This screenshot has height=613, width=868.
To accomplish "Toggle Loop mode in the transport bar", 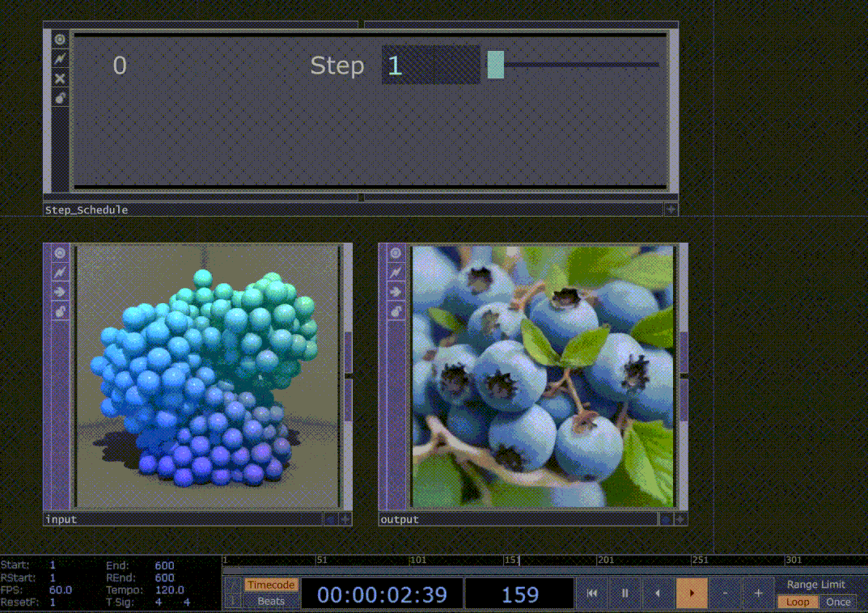I will (x=797, y=602).
